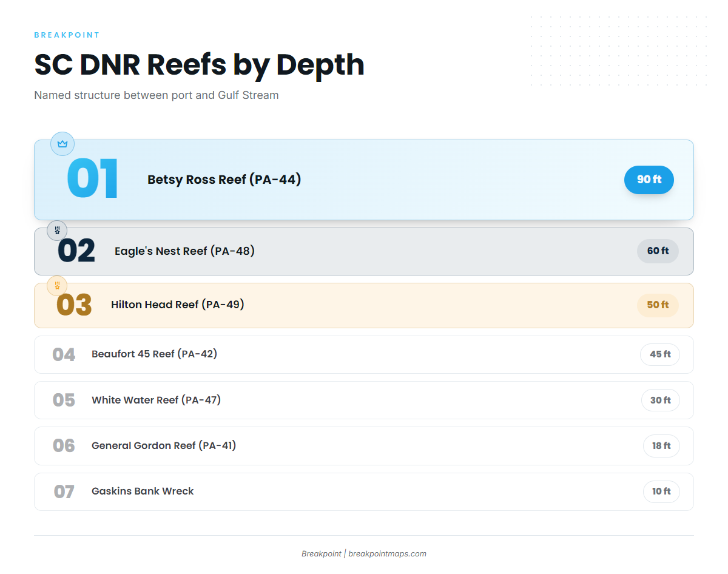The width and height of the screenshot is (728, 574).
Task: Click the BREAKPOINT brand label at top
Action: (67, 35)
